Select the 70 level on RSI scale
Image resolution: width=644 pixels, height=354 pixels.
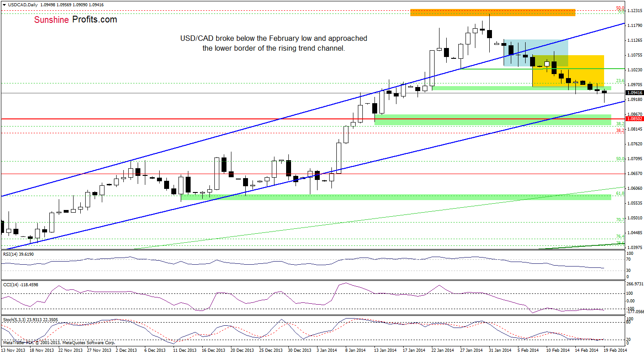click(x=629, y=259)
